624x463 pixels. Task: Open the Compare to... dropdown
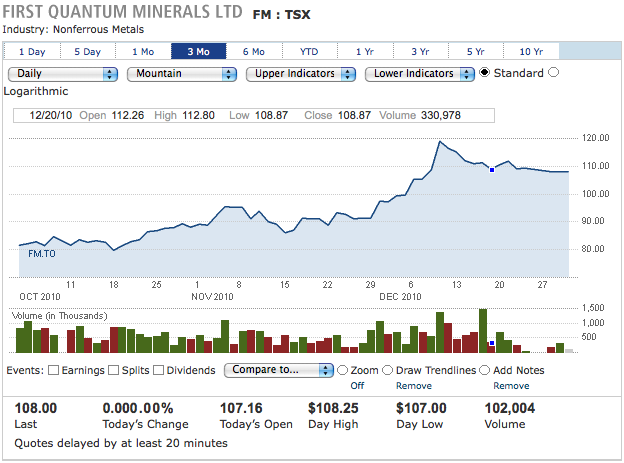279,370
